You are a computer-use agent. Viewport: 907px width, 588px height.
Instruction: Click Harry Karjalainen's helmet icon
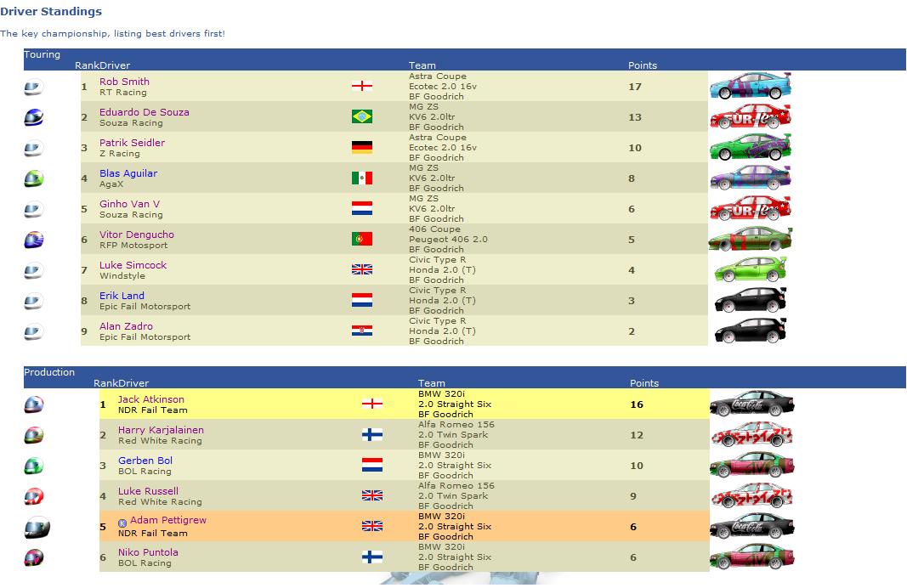(x=33, y=435)
